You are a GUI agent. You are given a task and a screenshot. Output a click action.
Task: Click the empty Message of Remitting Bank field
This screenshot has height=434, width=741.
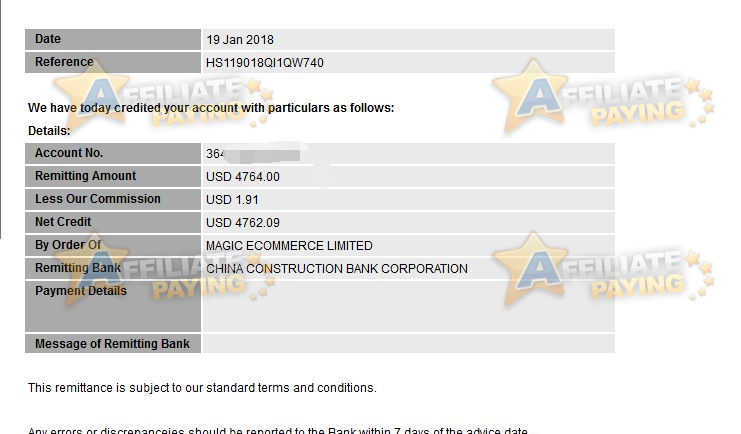click(409, 344)
